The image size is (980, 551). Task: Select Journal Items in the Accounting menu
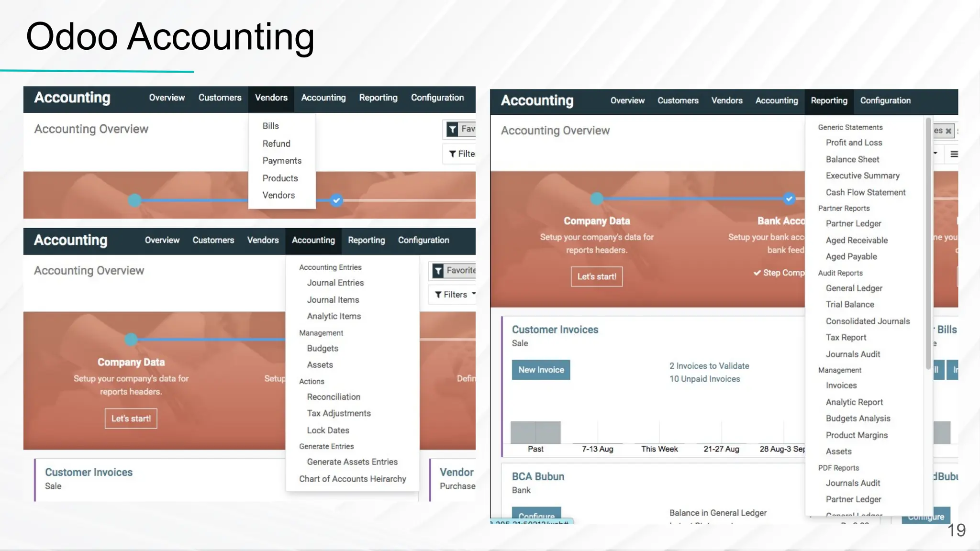click(x=333, y=300)
